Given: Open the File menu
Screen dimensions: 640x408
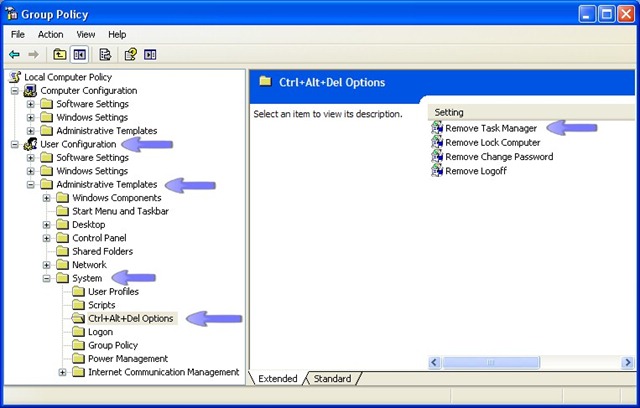Looking at the screenshot, I should coord(18,34).
